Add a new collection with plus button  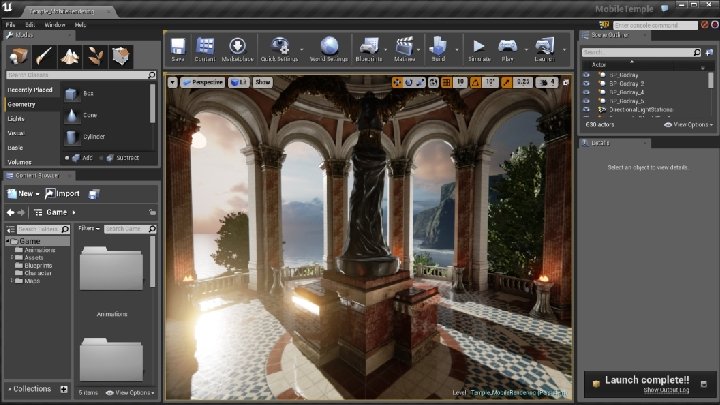pyautogui.click(x=64, y=389)
